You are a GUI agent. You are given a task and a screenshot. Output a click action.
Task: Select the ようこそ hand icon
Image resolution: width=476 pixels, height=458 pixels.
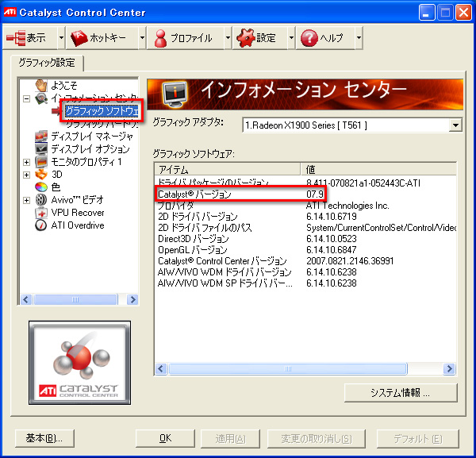[41, 86]
